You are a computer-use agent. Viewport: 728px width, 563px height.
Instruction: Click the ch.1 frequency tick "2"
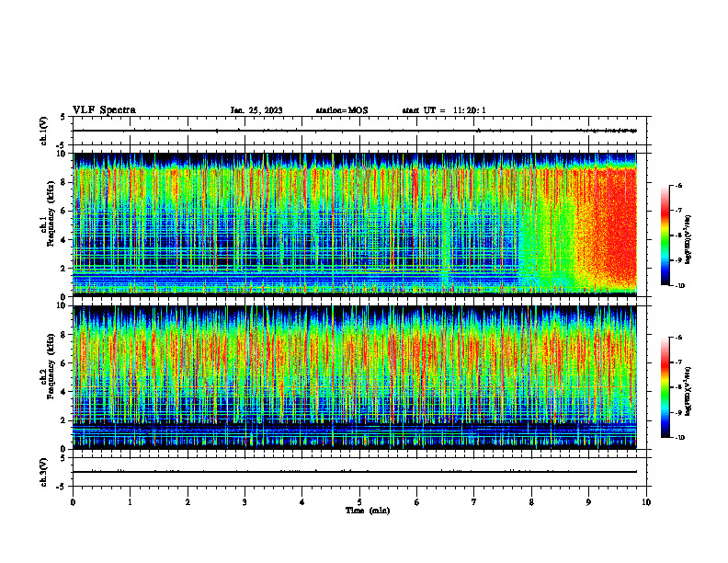pos(63,268)
